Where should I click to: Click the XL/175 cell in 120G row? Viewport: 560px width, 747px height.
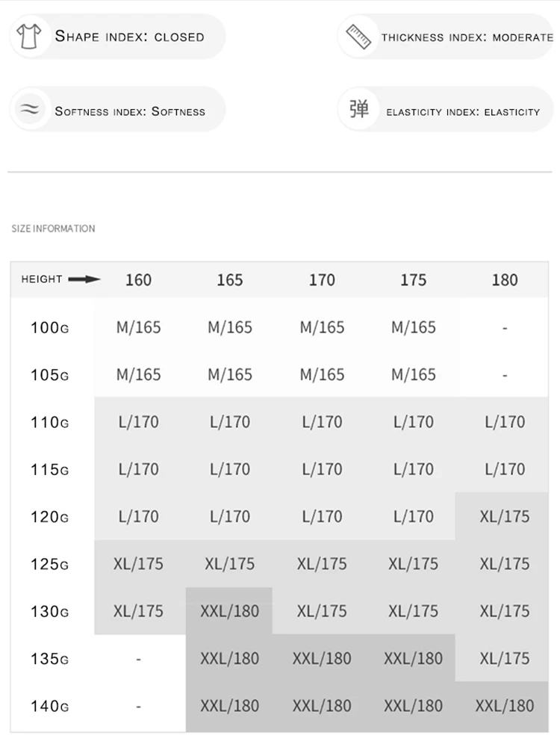(x=505, y=516)
